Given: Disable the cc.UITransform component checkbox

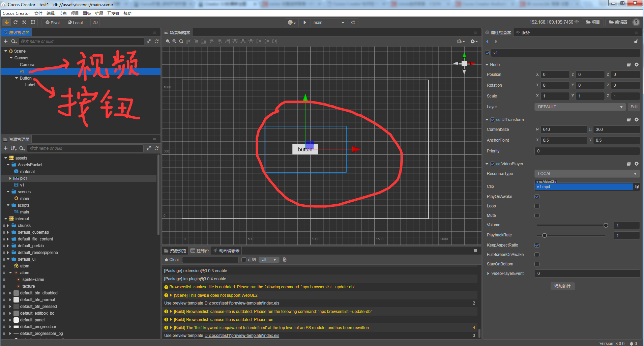Looking at the screenshot, I should pos(493,120).
